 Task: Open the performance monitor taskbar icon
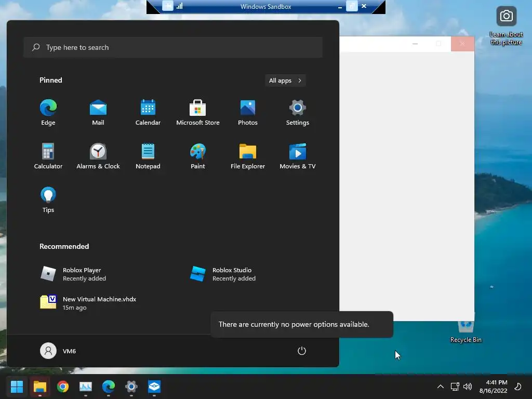point(86,387)
